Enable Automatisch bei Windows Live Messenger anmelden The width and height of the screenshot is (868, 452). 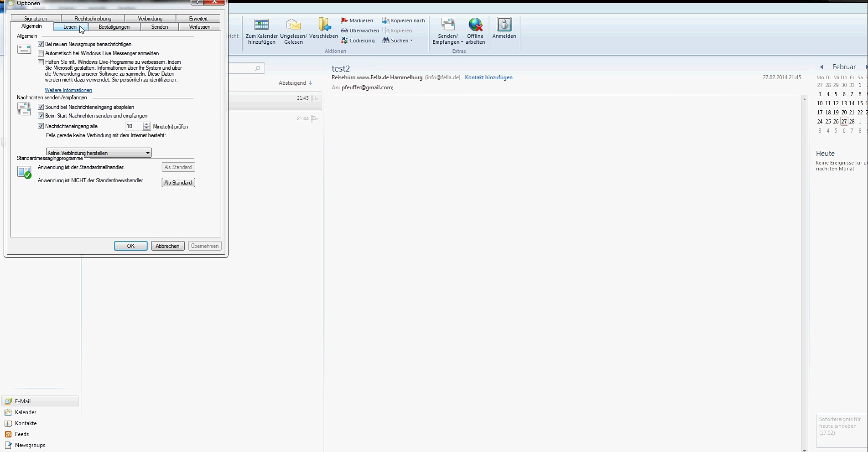pos(41,53)
